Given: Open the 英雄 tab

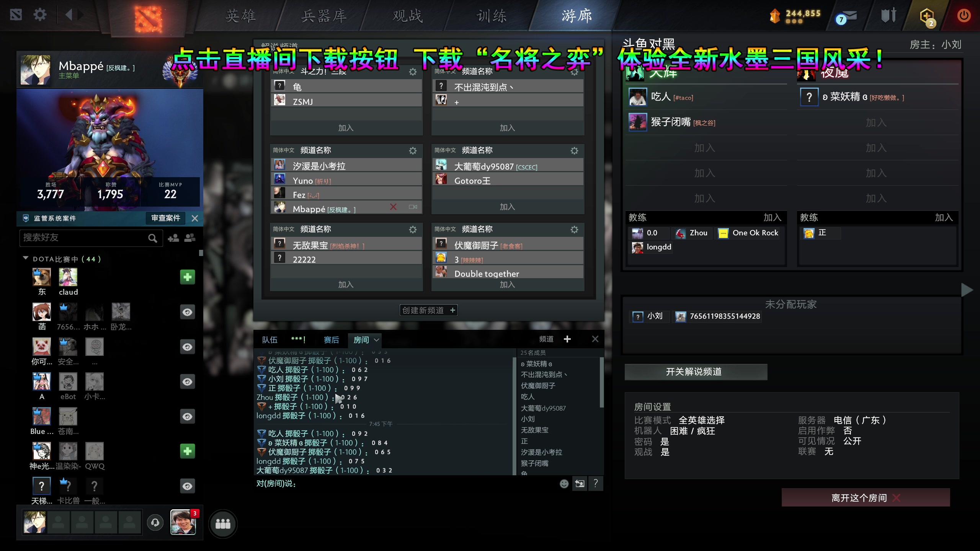Looking at the screenshot, I should tap(240, 16).
